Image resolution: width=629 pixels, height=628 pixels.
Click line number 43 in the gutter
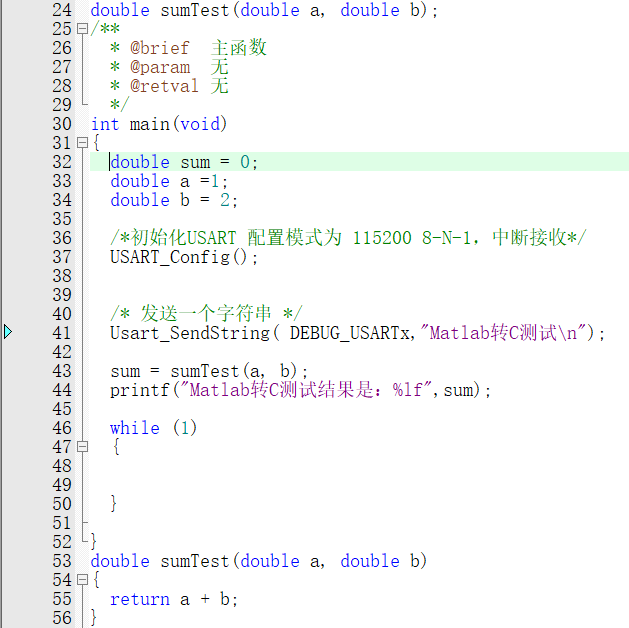[x=62, y=371]
